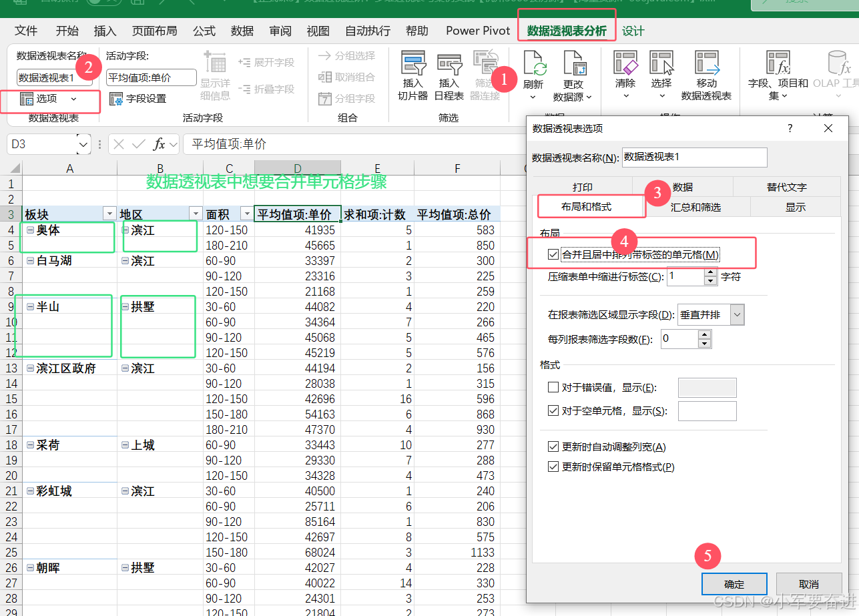The width and height of the screenshot is (859, 616).
Task: Click 分组选择 group selection
Action: (347, 55)
